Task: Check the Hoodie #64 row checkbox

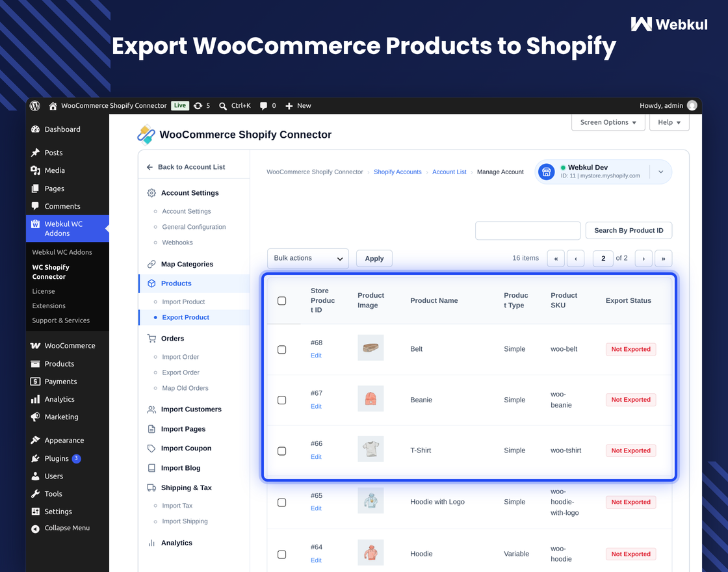Action: [x=282, y=554]
